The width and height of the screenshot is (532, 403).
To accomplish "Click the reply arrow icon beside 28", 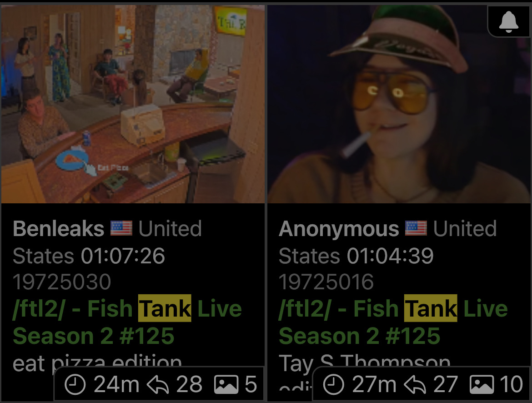I will click(x=158, y=385).
